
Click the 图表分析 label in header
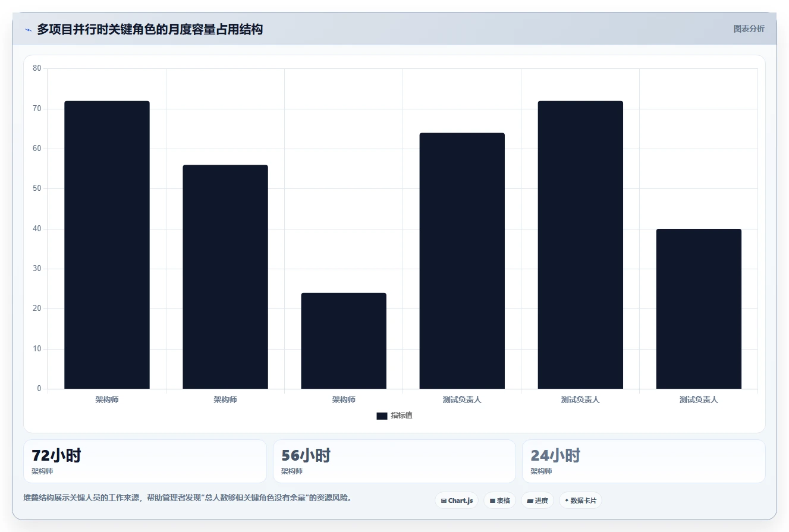pos(749,29)
